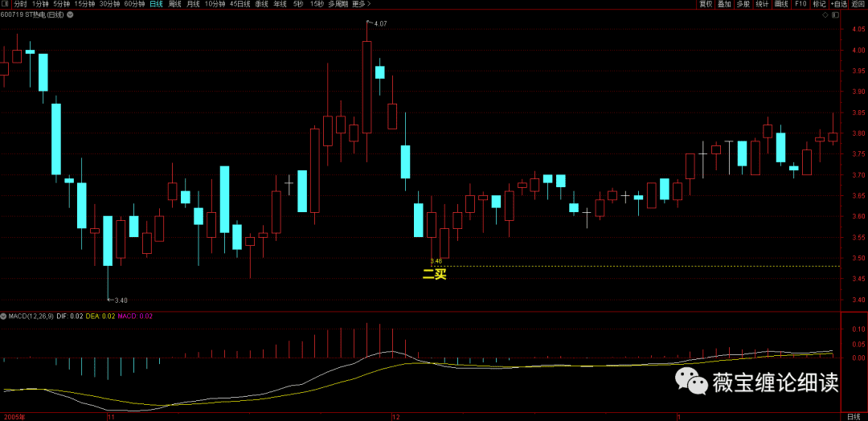This screenshot has height=421, width=868.
Task: Click the 4.05 price axis label
Action: tap(860, 29)
